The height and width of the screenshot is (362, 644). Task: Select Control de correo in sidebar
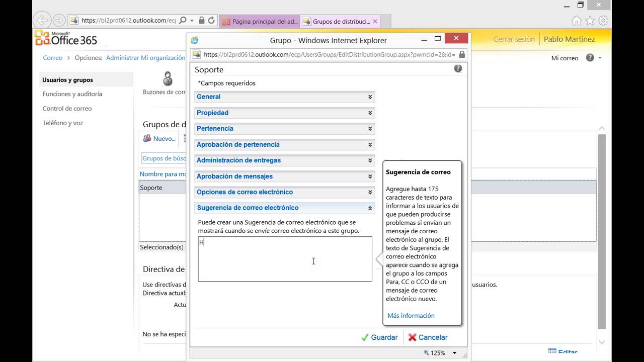click(x=67, y=109)
